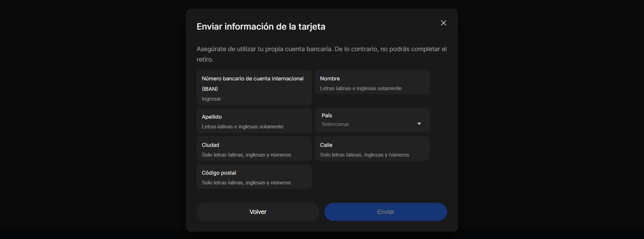The height and width of the screenshot is (239, 644).
Task: Expand the País dropdown arrow
Action: click(419, 124)
